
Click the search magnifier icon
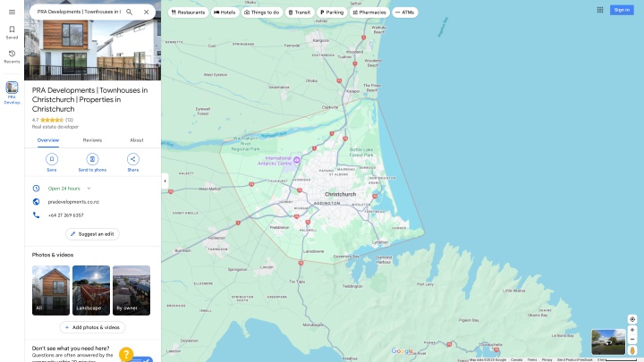(130, 12)
